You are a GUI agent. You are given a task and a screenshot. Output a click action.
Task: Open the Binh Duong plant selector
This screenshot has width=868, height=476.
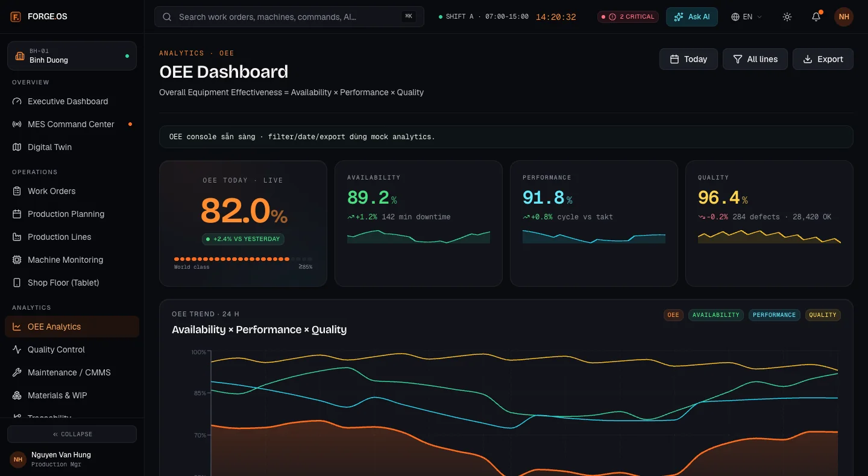coord(72,56)
